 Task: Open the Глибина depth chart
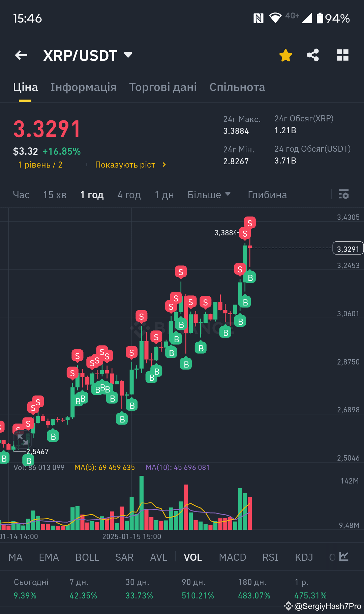[x=267, y=195]
